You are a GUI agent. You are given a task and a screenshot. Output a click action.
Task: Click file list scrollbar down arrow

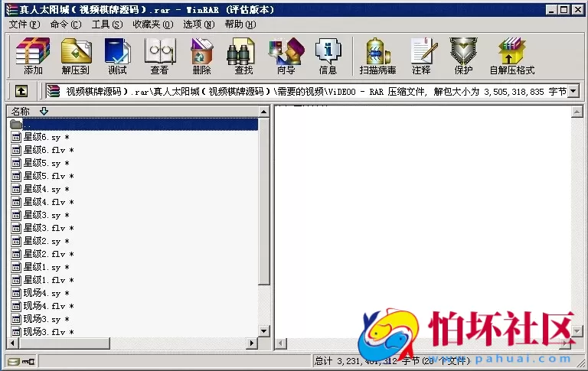pyautogui.click(x=264, y=331)
